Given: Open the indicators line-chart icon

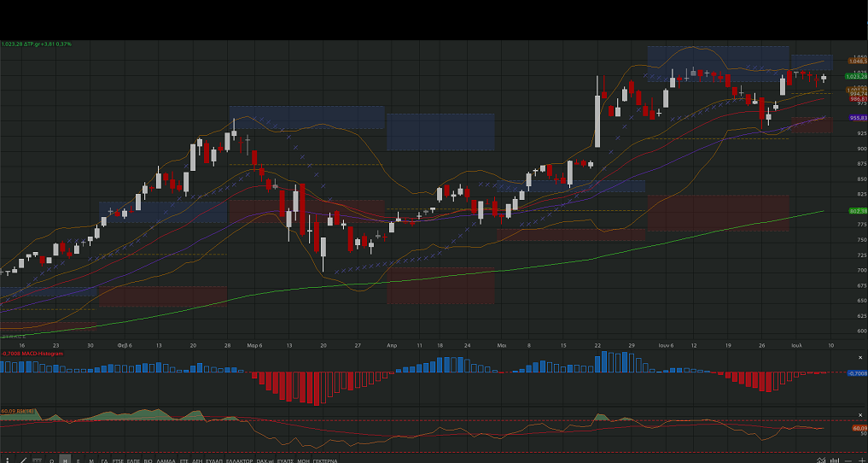Looking at the screenshot, I should coord(821,460).
